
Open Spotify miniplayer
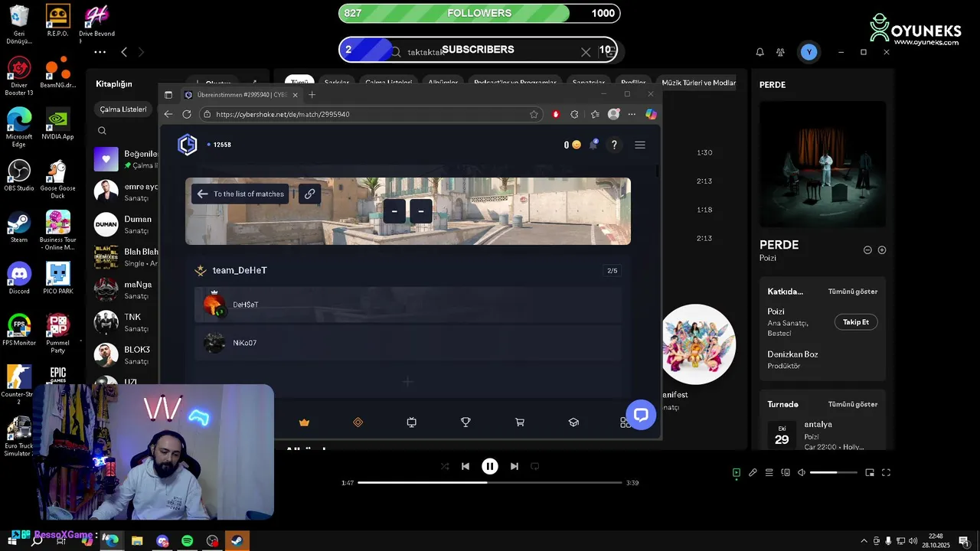coord(870,473)
